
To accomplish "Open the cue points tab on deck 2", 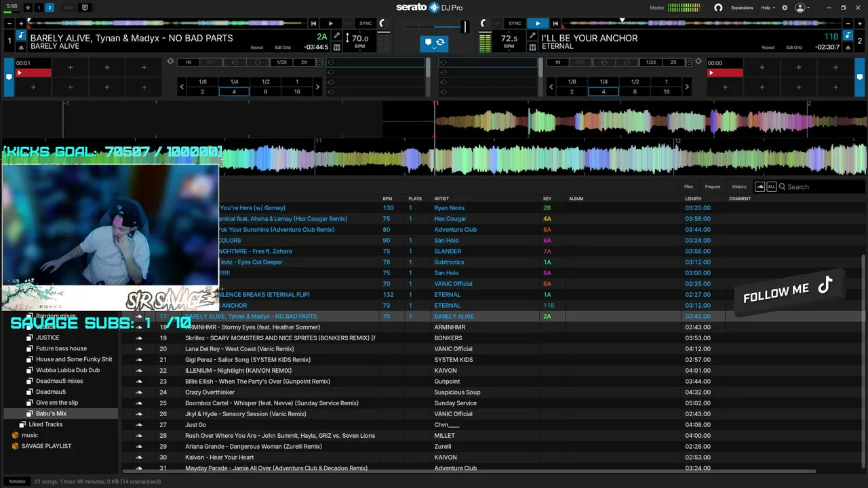I will pos(859,77).
